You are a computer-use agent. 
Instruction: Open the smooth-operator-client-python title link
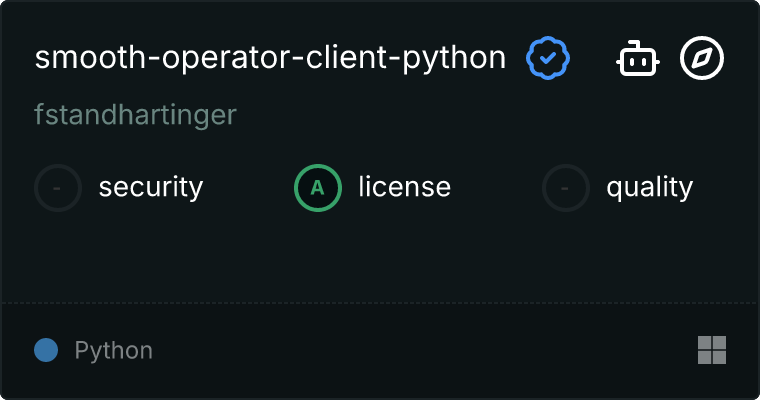[x=270, y=58]
